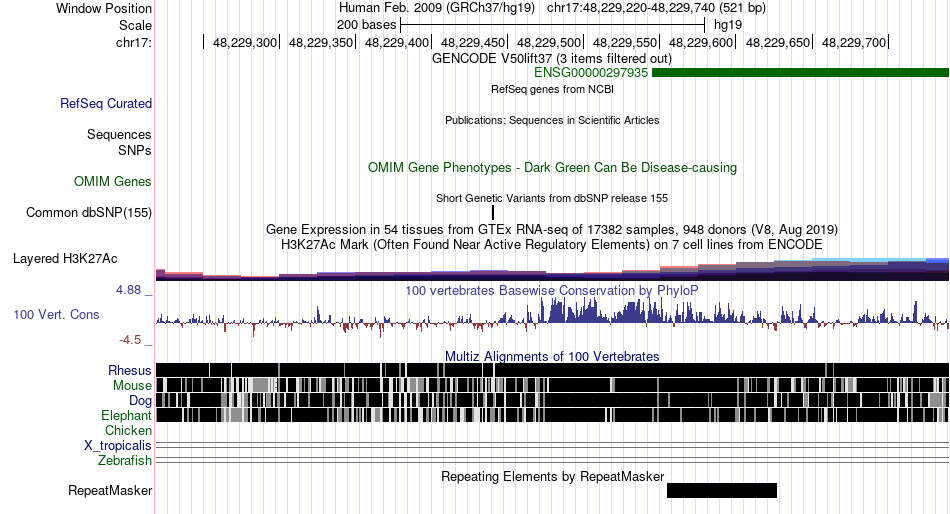Click the Scale label
This screenshot has width=950, height=514.
(135, 25)
